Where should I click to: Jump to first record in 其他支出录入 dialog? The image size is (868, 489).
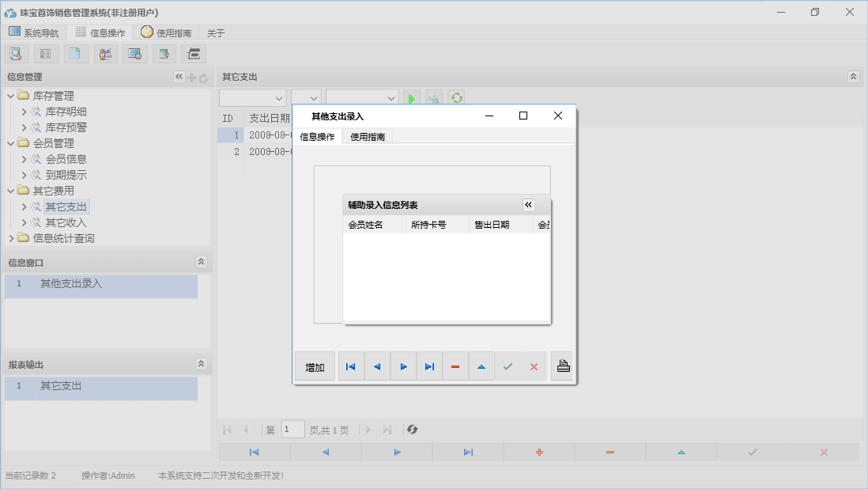click(x=351, y=367)
